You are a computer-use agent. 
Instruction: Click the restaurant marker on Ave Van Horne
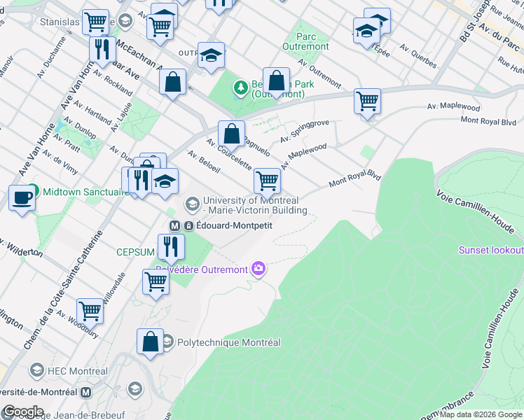102,52
